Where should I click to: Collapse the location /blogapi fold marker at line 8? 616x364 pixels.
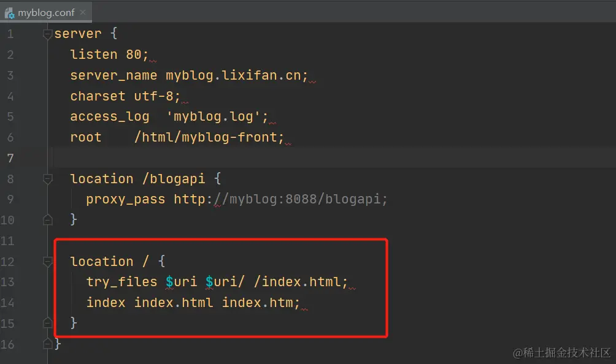coord(47,180)
